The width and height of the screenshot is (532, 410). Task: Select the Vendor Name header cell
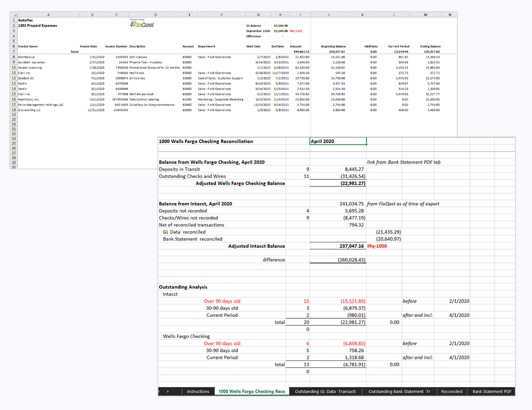(x=28, y=46)
